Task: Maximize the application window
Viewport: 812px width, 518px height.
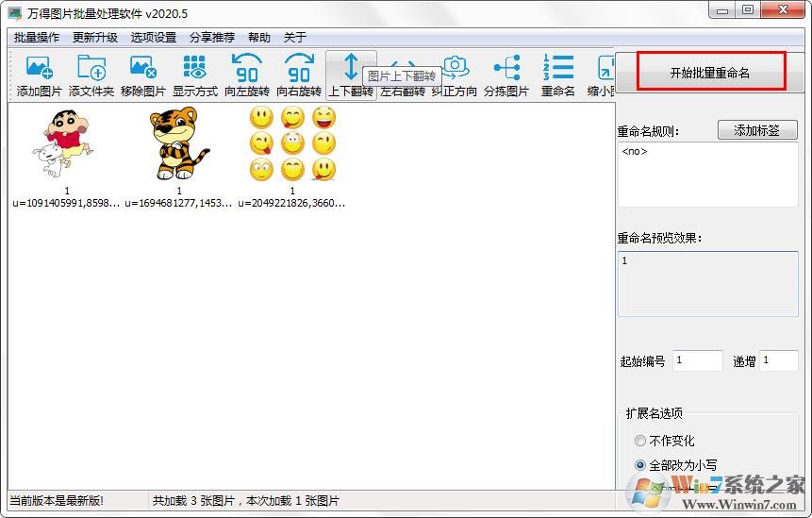Action: click(748, 10)
